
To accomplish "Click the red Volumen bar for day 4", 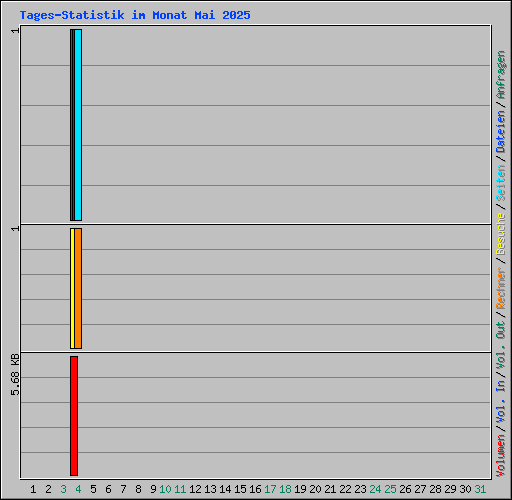I will coord(74,416).
